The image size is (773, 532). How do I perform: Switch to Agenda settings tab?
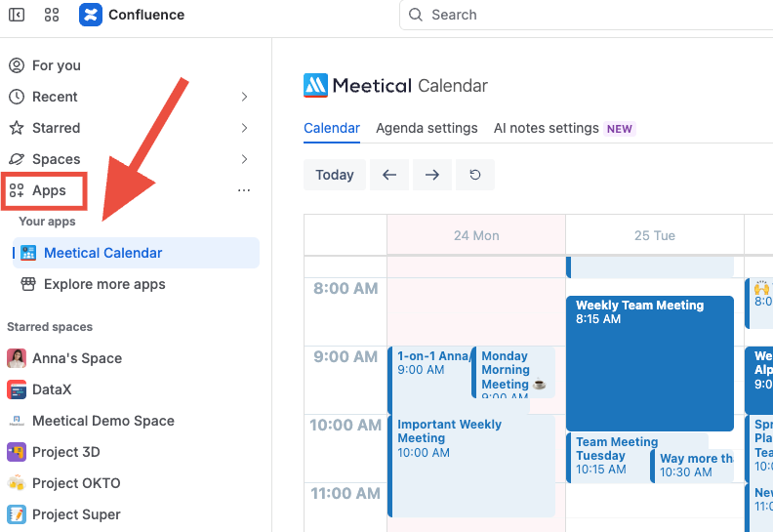tap(427, 128)
